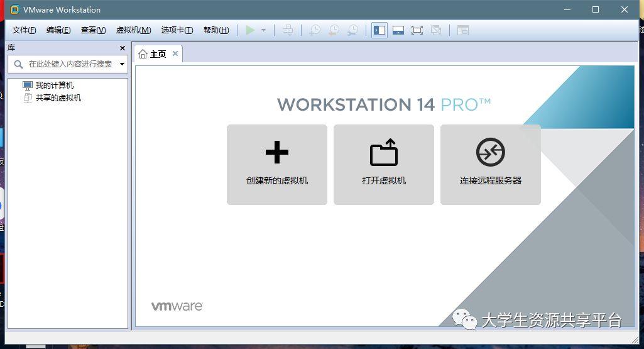Screen dimensions: 644x349
Task: Open the 文件(F) menu
Action: tap(25, 30)
